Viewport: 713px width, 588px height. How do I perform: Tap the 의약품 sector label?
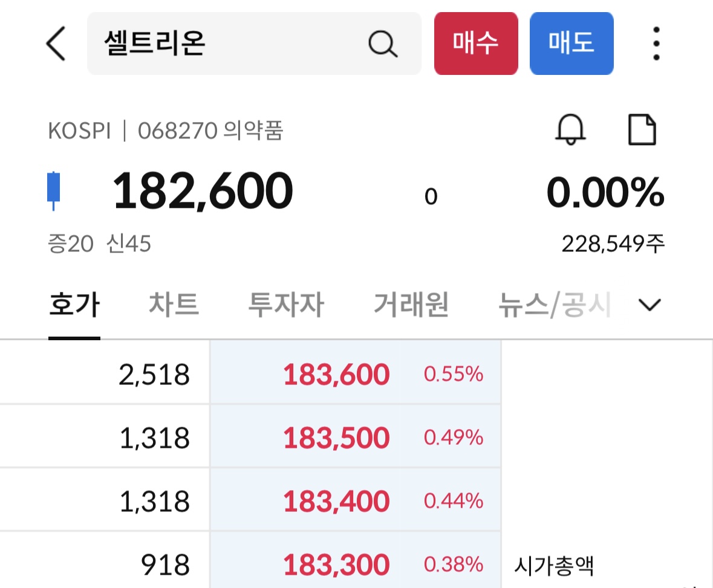[254, 131]
